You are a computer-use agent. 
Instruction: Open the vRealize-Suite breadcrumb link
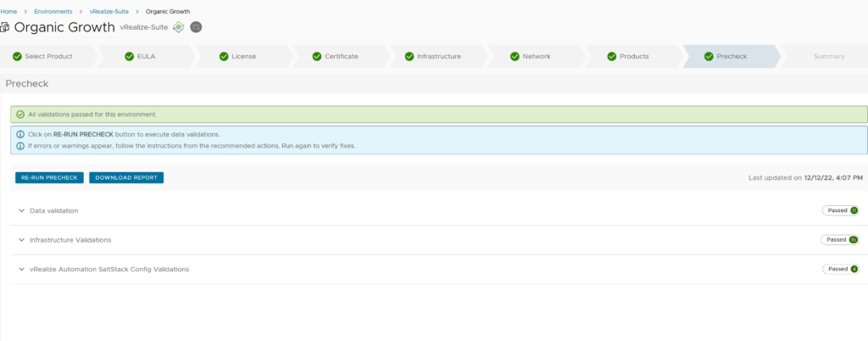[x=109, y=12]
